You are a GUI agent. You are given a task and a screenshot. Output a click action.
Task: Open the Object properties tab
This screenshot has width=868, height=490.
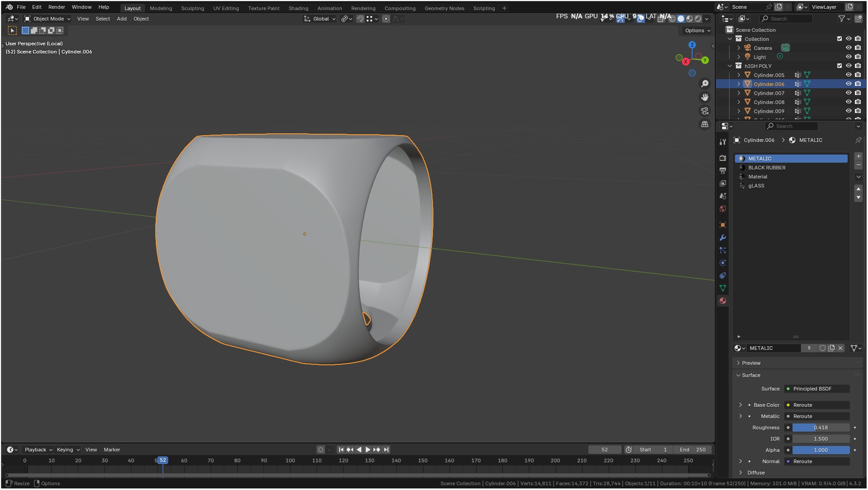click(723, 225)
